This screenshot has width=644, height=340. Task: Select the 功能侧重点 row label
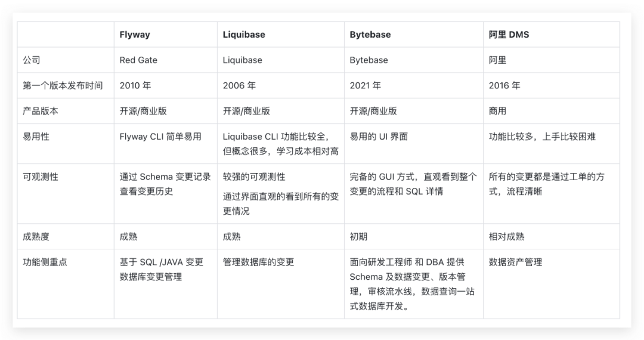[x=45, y=262]
